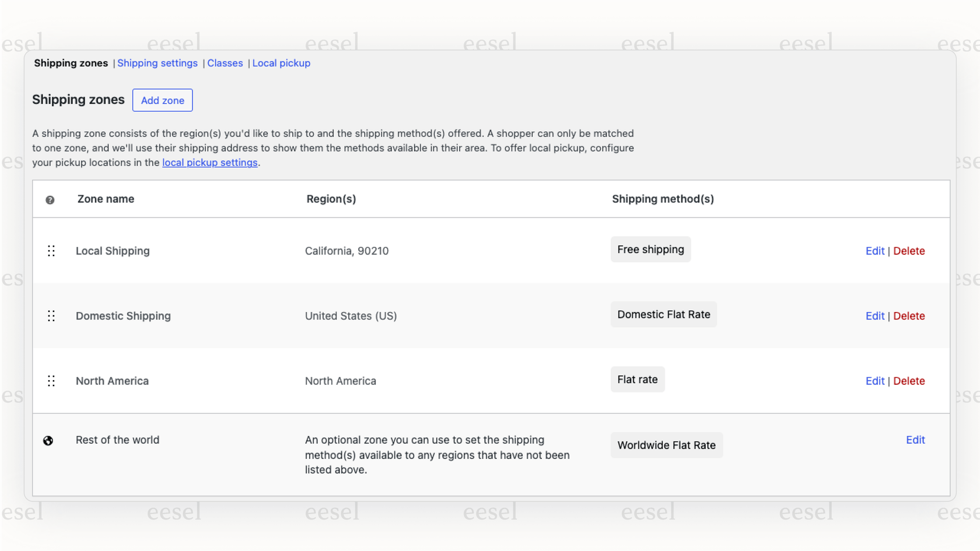Edit the Local Shipping zone
This screenshot has width=980, height=551.
pos(875,251)
